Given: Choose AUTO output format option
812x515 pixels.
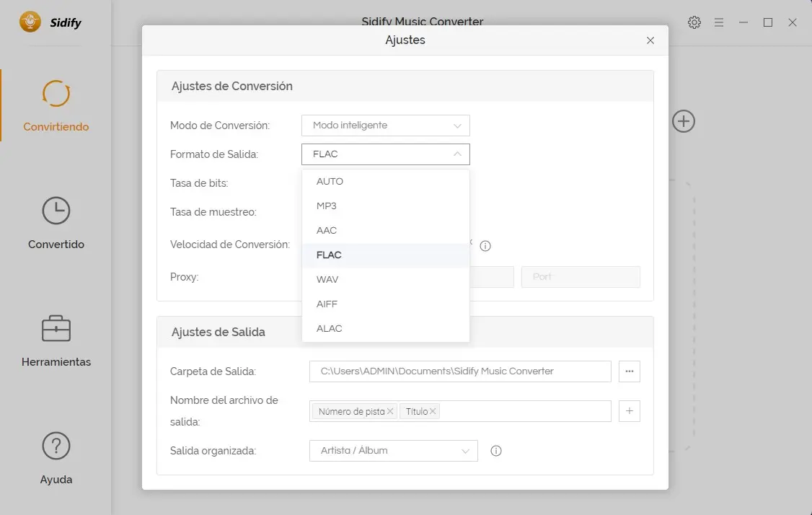Looking at the screenshot, I should click(x=330, y=182).
